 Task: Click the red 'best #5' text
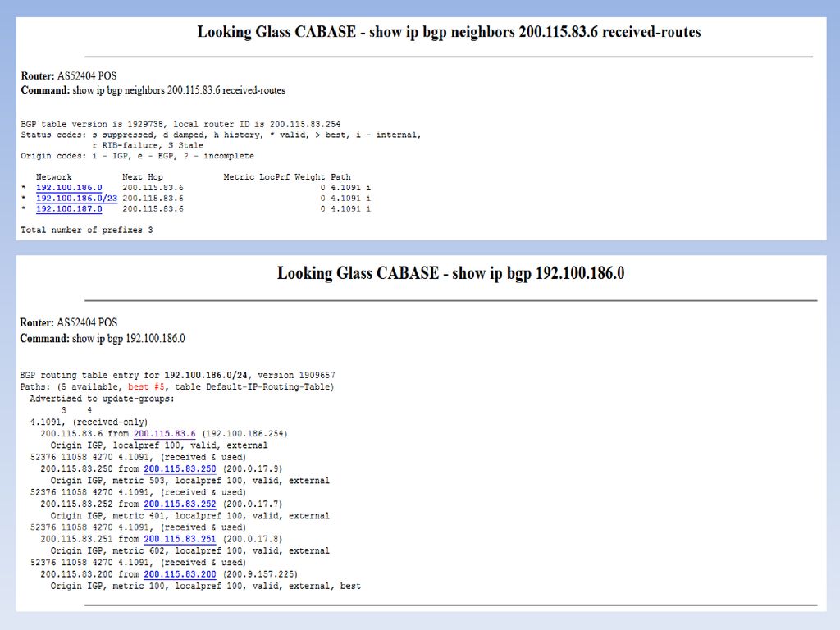click(x=146, y=387)
